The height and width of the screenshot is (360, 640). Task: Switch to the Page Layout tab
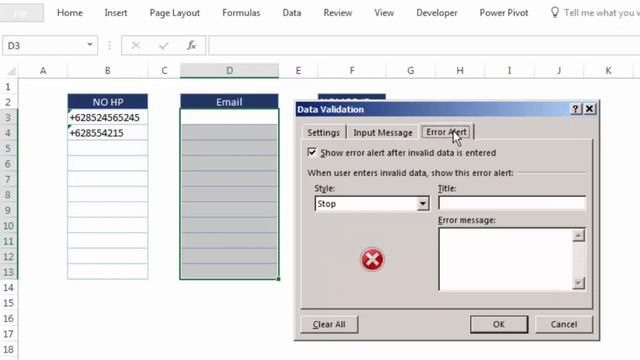click(175, 13)
